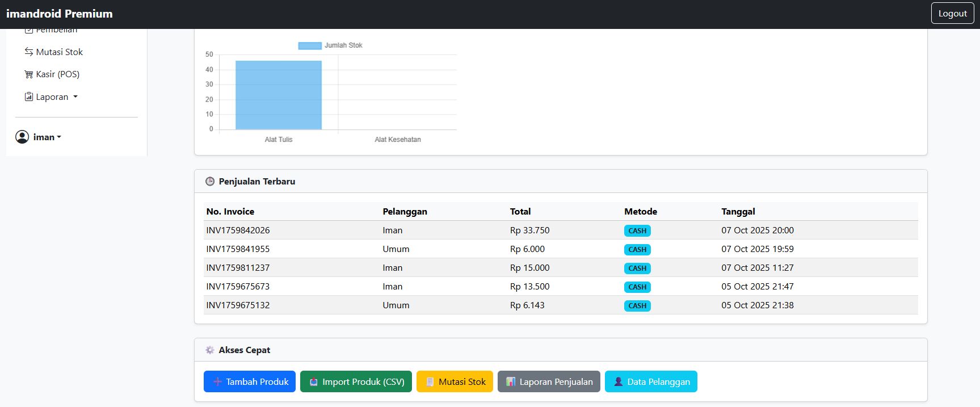The image size is (980, 407).
Task: Click the iman user avatar icon
Action: point(22,137)
